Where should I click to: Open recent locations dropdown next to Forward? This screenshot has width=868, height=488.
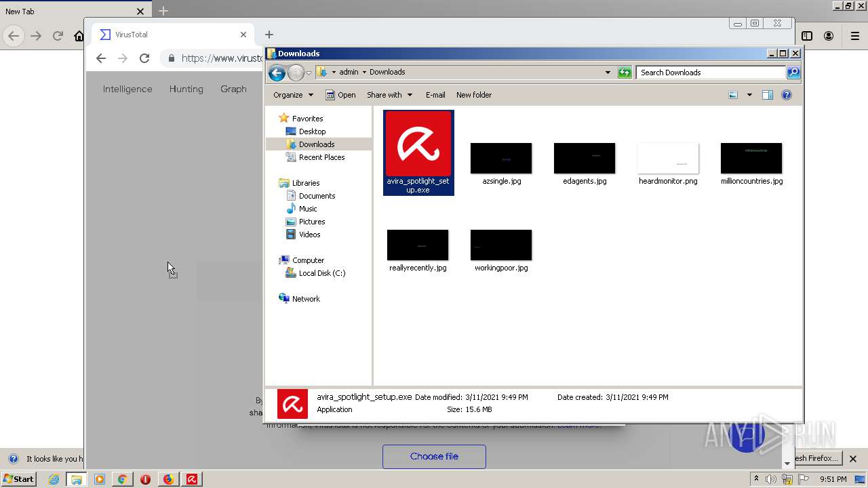pos(309,73)
